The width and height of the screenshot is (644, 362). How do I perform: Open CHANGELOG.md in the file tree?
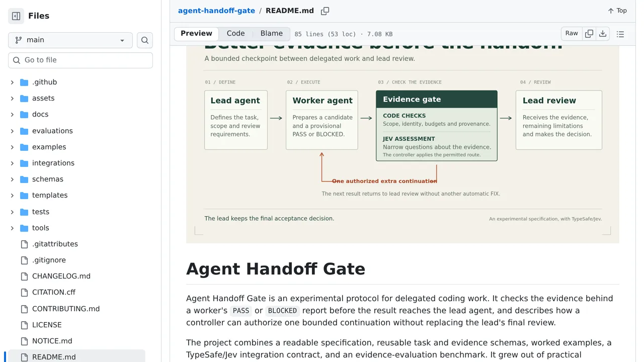pyautogui.click(x=61, y=276)
